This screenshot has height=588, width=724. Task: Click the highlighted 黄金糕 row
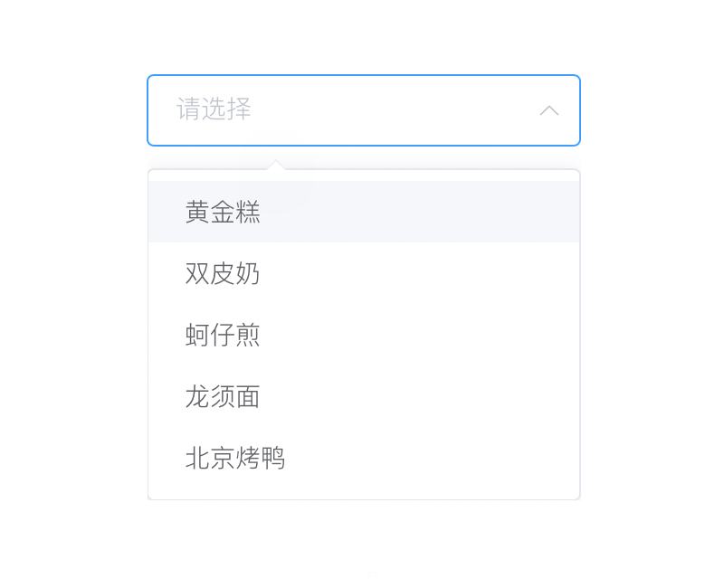pyautogui.click(x=362, y=212)
